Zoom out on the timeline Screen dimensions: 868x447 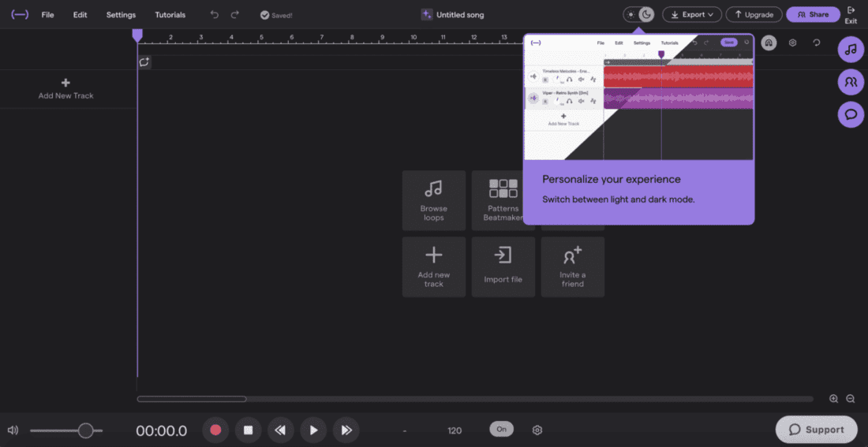click(x=851, y=398)
